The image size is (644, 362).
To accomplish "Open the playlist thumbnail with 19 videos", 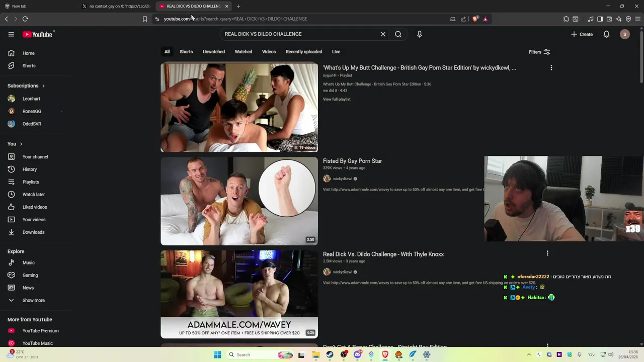I will 239,107.
